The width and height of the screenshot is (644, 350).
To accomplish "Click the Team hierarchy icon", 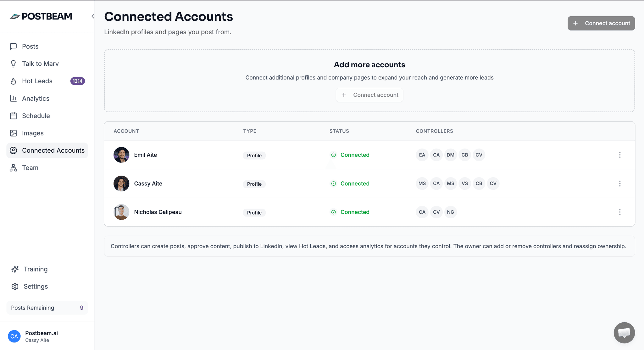I will click(13, 167).
